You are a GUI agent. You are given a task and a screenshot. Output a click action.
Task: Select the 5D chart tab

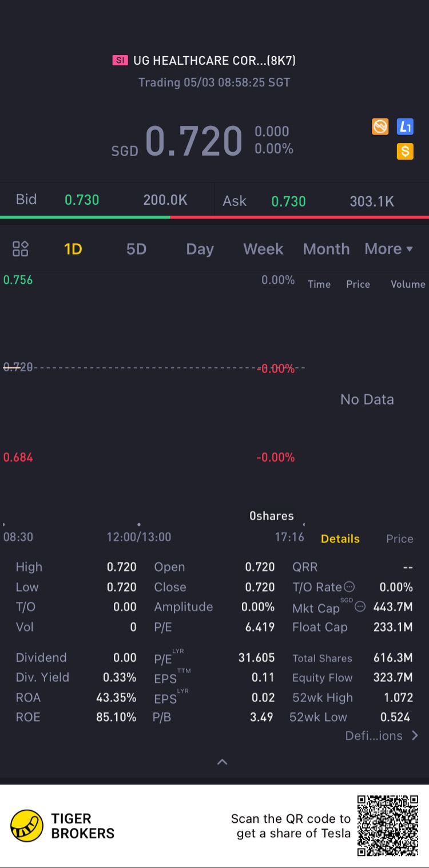[x=136, y=249]
